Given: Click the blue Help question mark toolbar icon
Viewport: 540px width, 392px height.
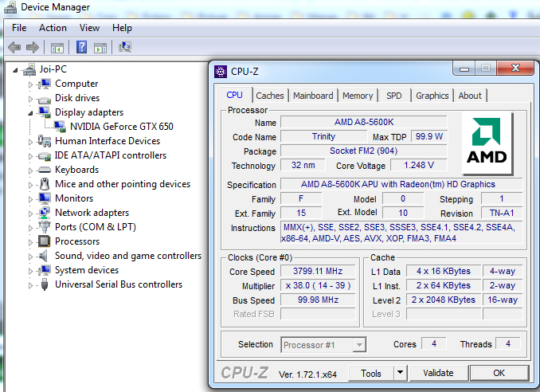Looking at the screenshot, I should [81, 47].
